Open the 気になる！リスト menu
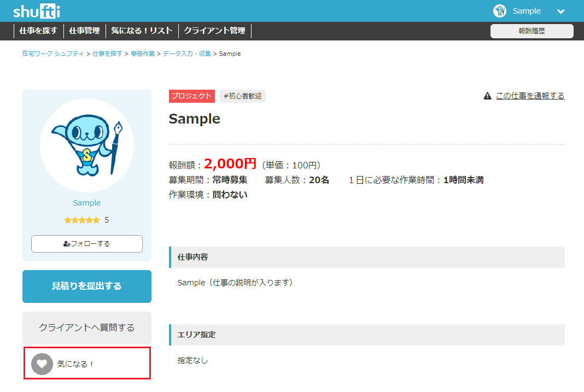Screen dimensions: 584x392 [142, 31]
